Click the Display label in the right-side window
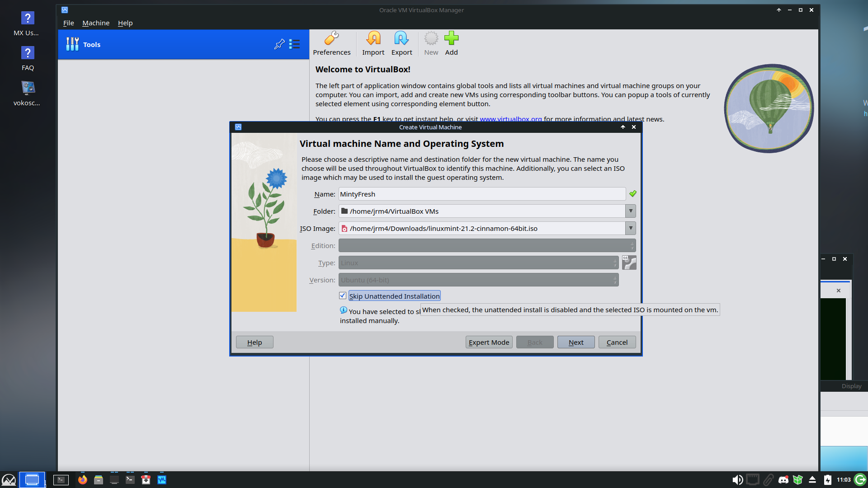The width and height of the screenshot is (868, 488). click(852, 386)
